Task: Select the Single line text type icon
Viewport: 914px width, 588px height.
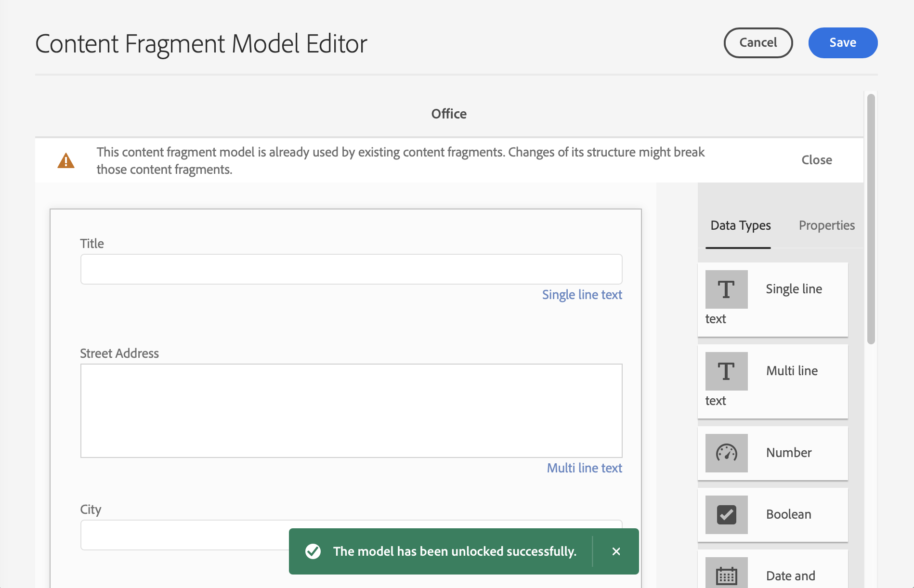Action: [726, 289]
